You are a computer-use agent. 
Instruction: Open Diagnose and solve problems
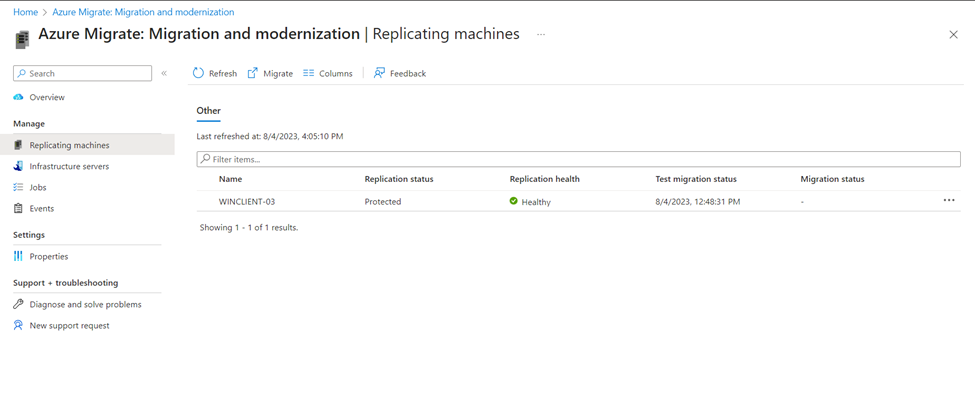point(87,304)
